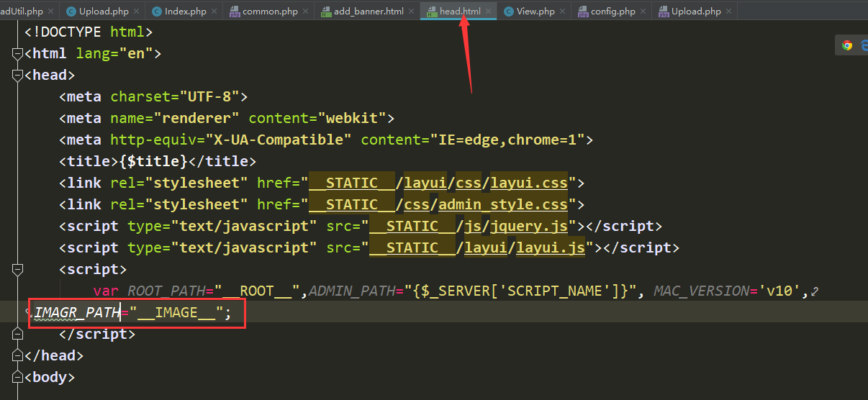The height and width of the screenshot is (400, 868).
Task: Click the content="webkit" value
Action: 317,118
